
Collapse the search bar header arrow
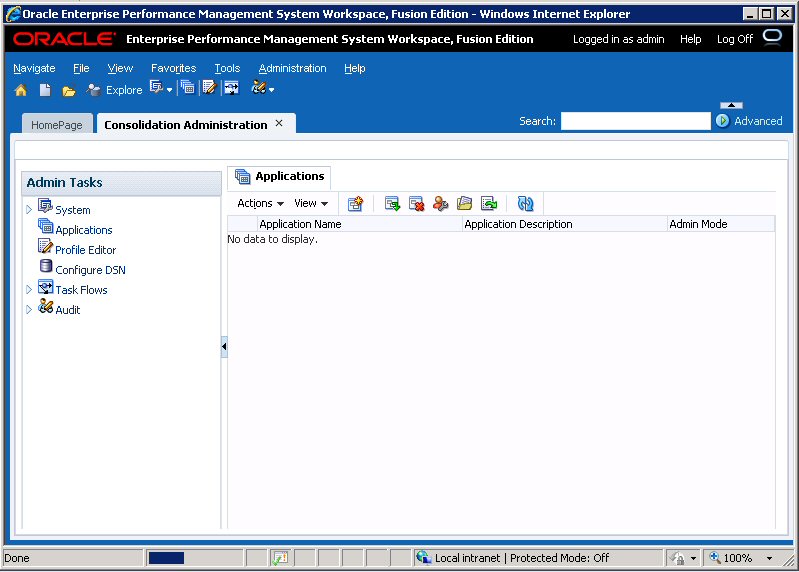(731, 105)
